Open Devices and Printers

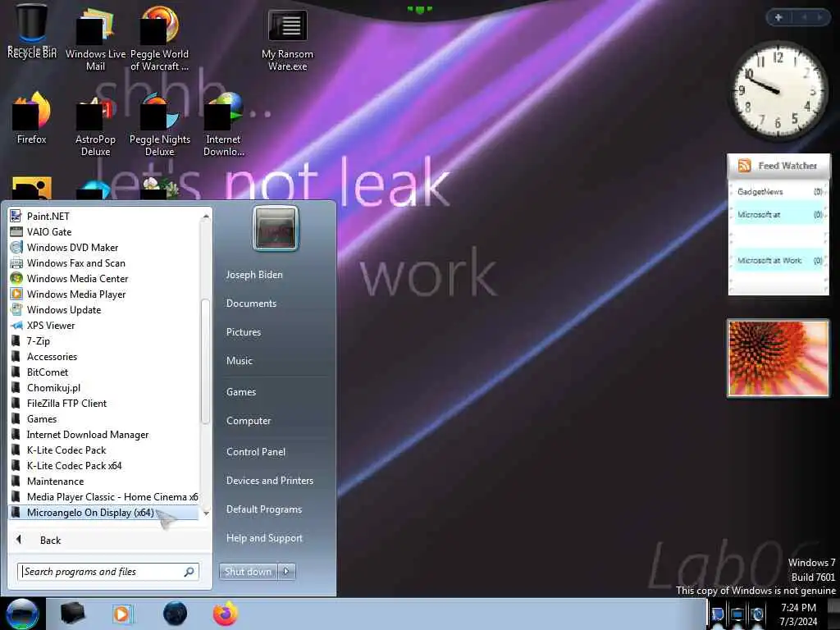(270, 481)
